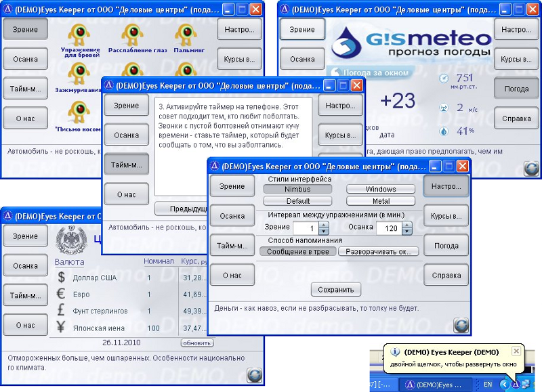Click the tip text about phone timer
The image size is (542, 392).
tap(229, 126)
